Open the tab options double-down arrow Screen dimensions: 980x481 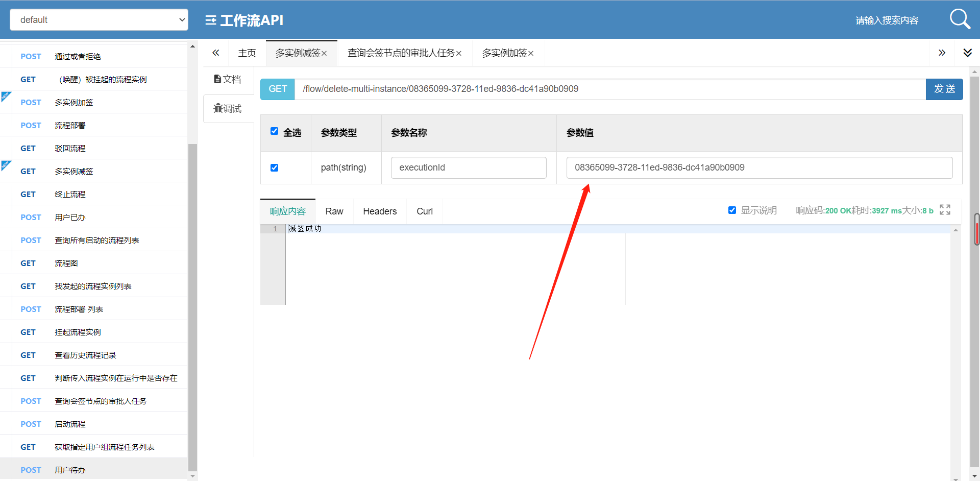(x=967, y=53)
